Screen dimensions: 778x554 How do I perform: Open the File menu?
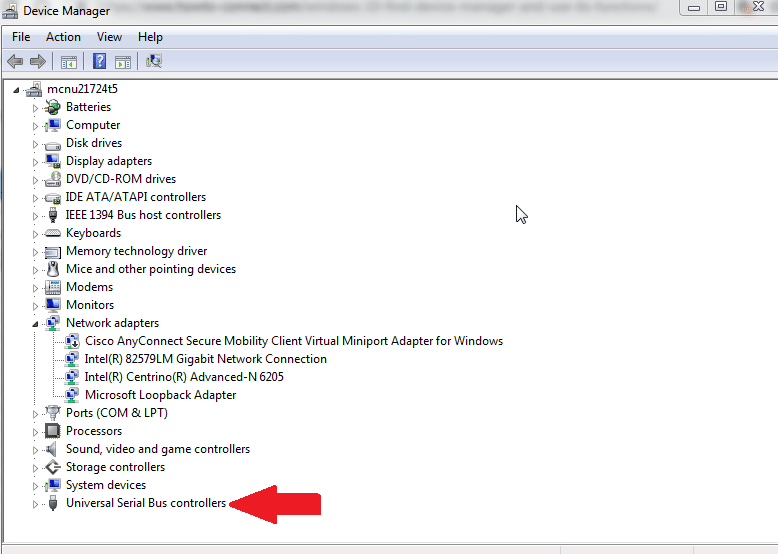tap(21, 37)
